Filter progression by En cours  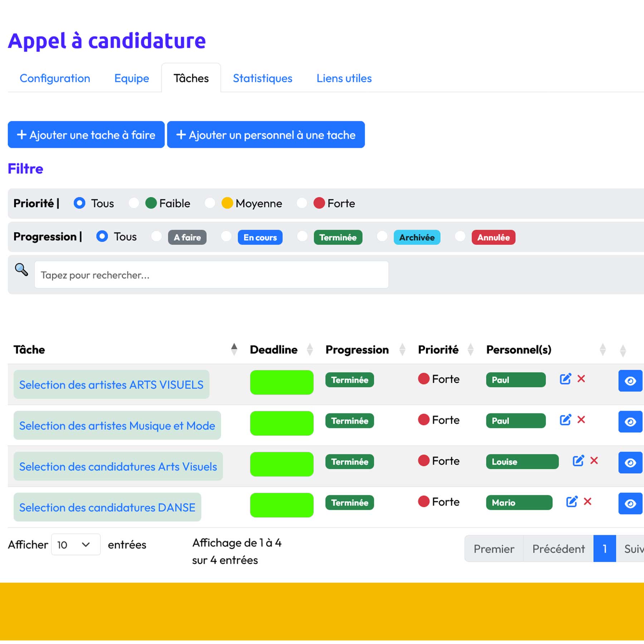click(x=226, y=236)
